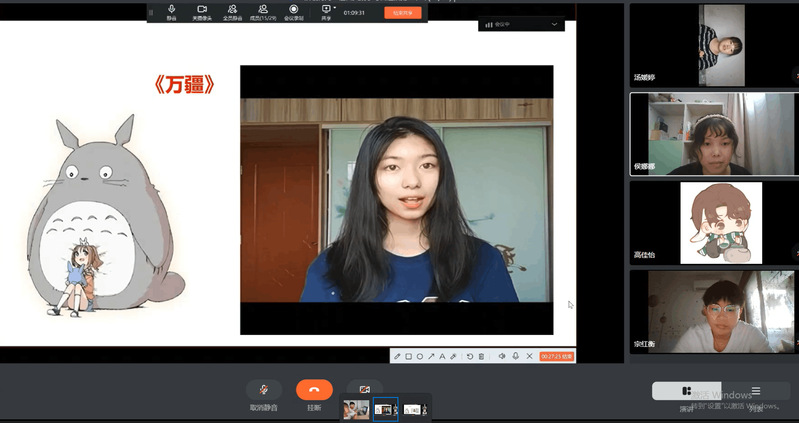Undo the last annotation
799x423 pixels.
[x=470, y=356]
